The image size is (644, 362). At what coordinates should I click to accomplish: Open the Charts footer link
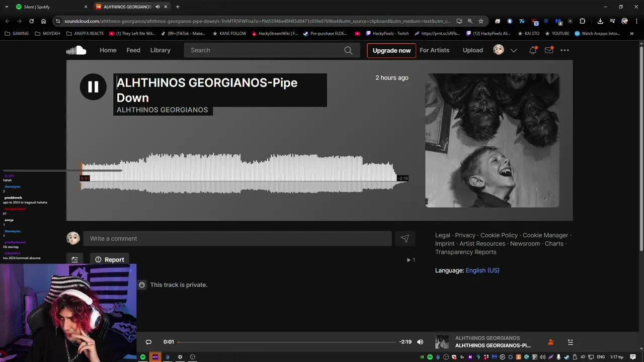[x=554, y=243]
